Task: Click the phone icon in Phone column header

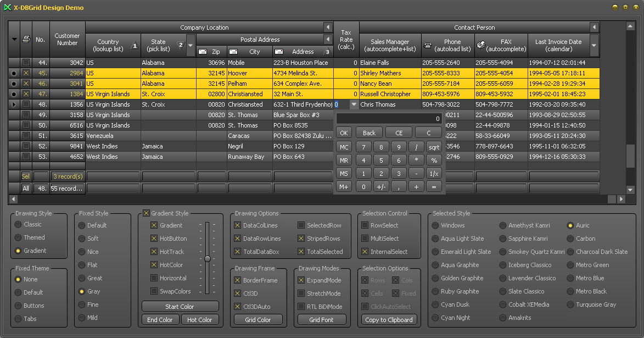Action: point(428,45)
